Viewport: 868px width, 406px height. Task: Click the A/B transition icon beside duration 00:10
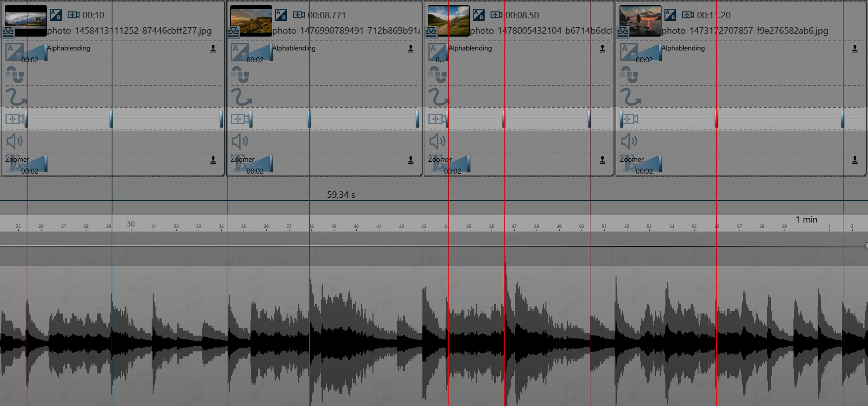pyautogui.click(x=56, y=15)
